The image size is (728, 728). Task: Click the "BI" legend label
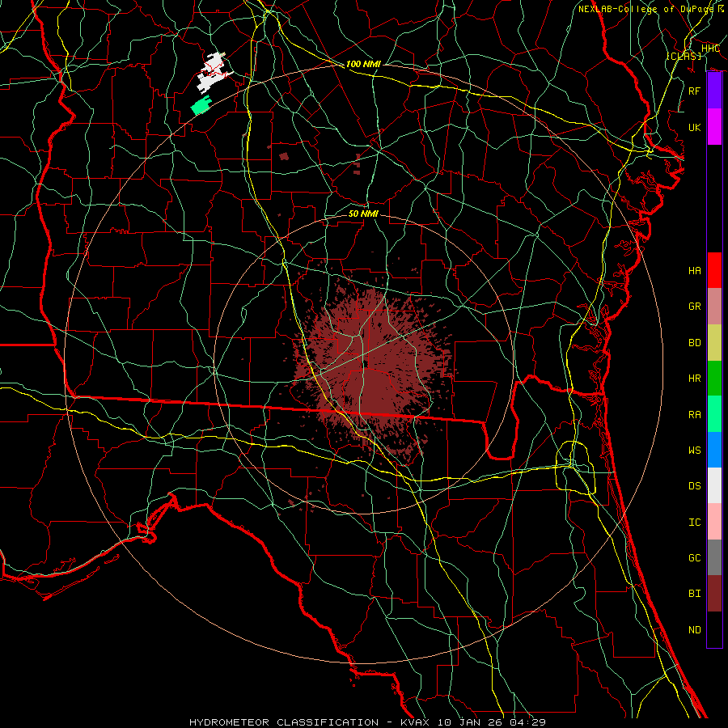(x=695, y=594)
